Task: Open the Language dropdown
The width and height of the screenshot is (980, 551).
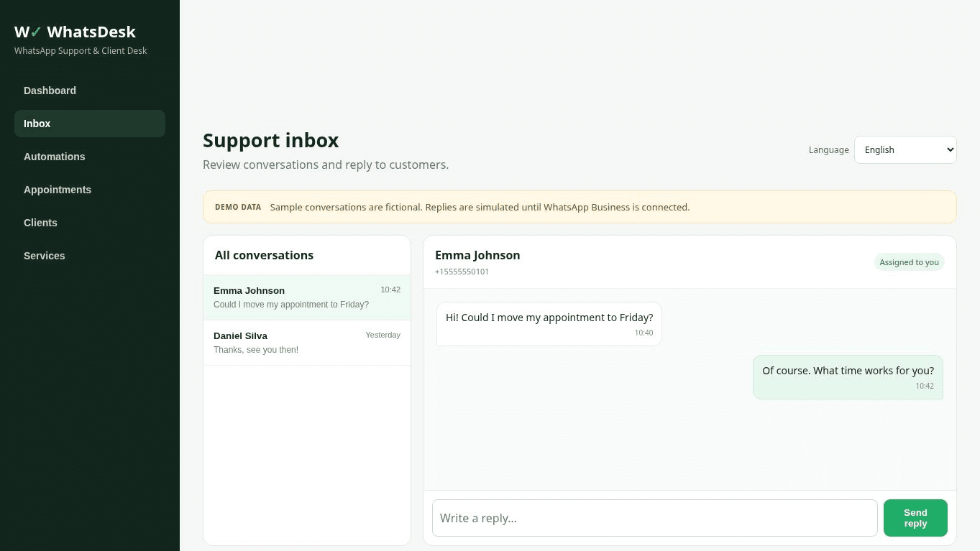Action: (x=905, y=149)
